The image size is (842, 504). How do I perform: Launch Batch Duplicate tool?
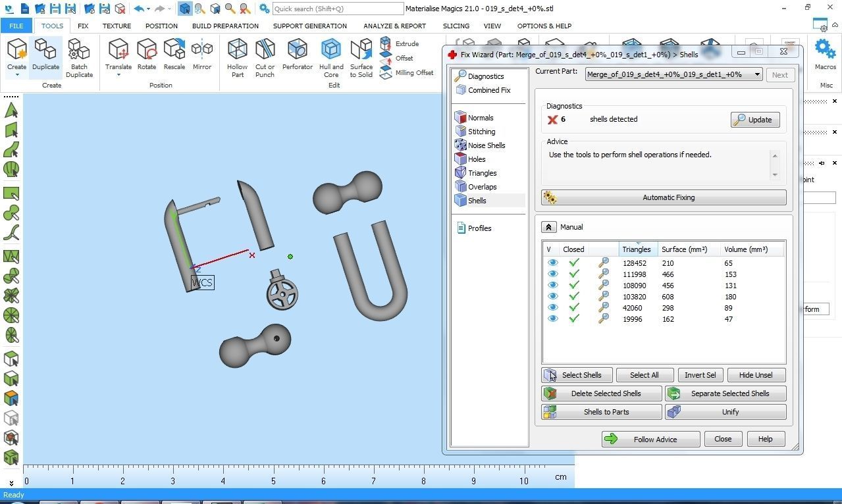(79, 58)
